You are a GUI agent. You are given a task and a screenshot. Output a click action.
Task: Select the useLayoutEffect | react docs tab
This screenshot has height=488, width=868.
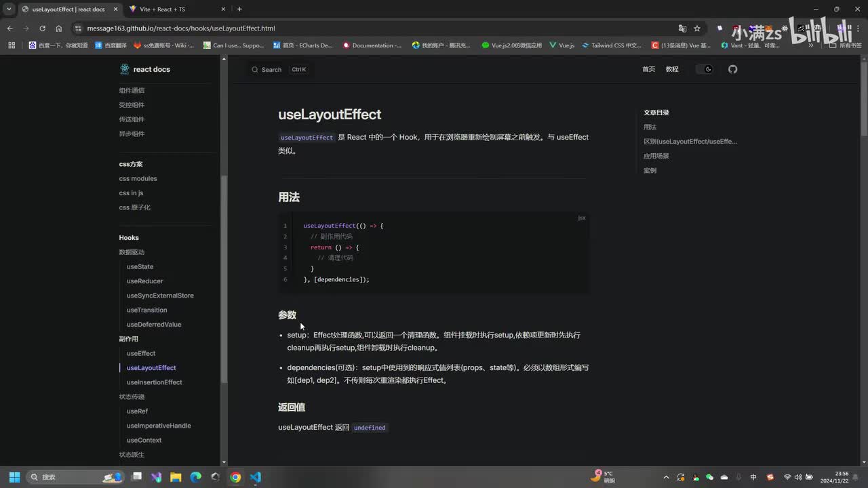pos(68,9)
